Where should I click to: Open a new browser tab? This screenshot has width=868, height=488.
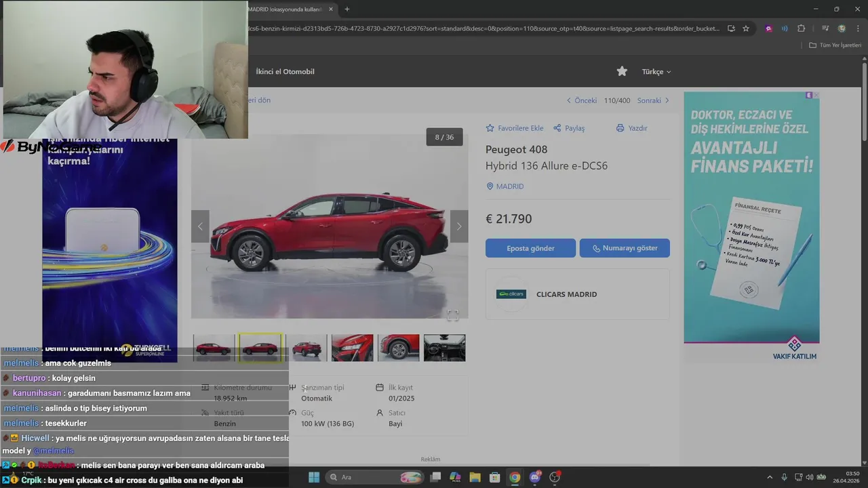[x=347, y=9]
